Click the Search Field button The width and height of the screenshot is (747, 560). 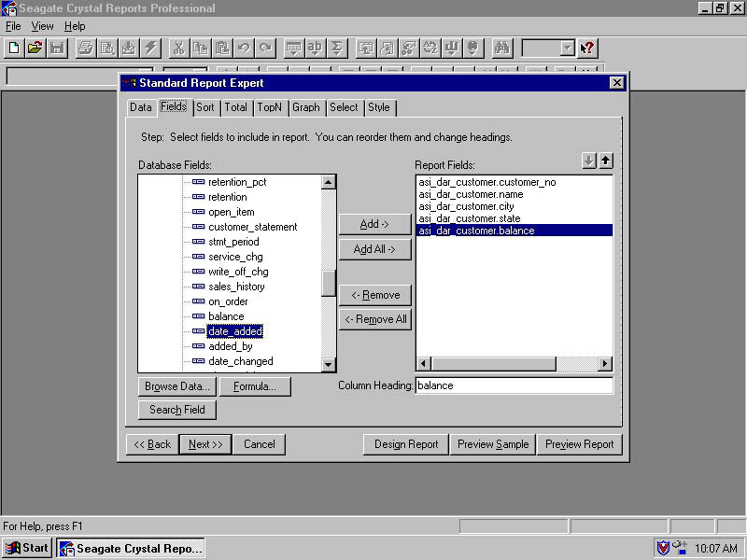coord(177,410)
